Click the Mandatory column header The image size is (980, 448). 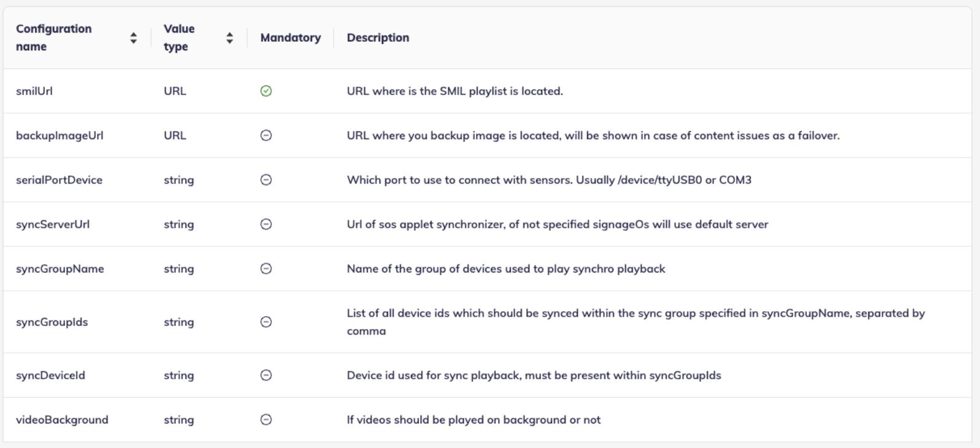click(x=289, y=37)
